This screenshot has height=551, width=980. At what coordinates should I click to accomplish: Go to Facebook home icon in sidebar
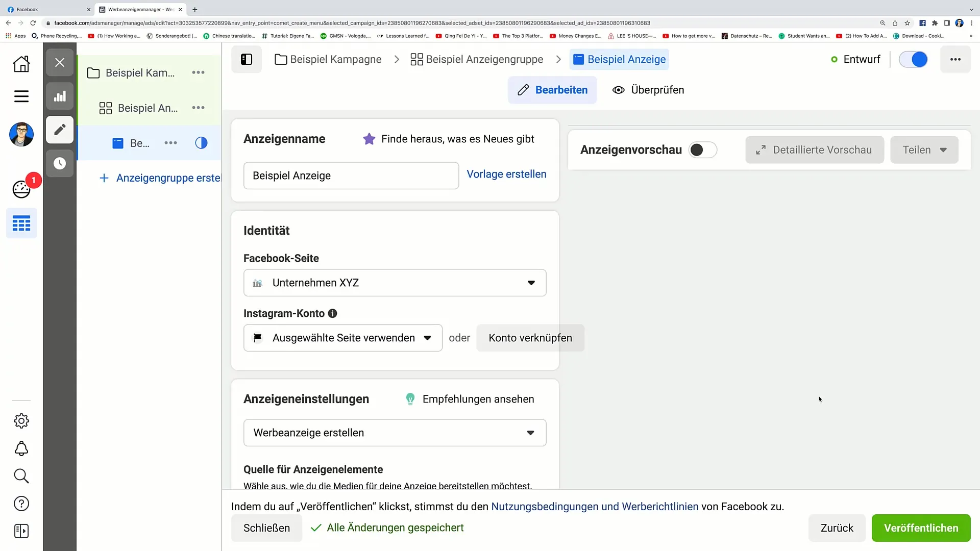coord(21,64)
